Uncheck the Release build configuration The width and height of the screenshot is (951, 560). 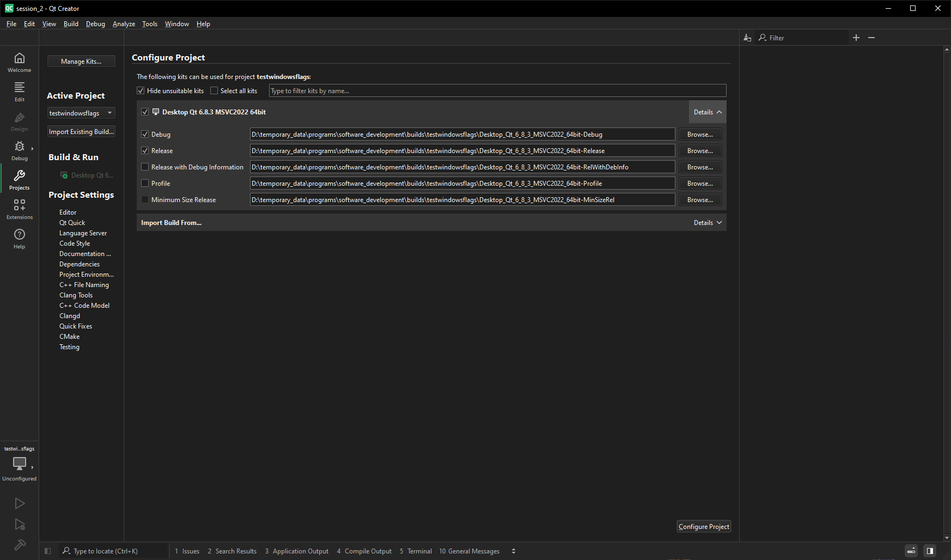[x=145, y=150]
